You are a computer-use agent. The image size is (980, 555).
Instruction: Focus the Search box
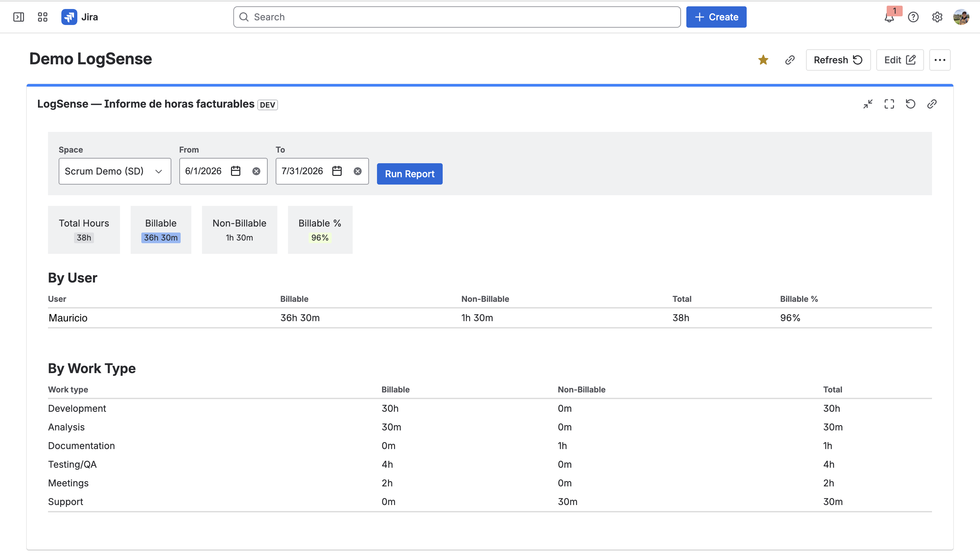coord(457,17)
